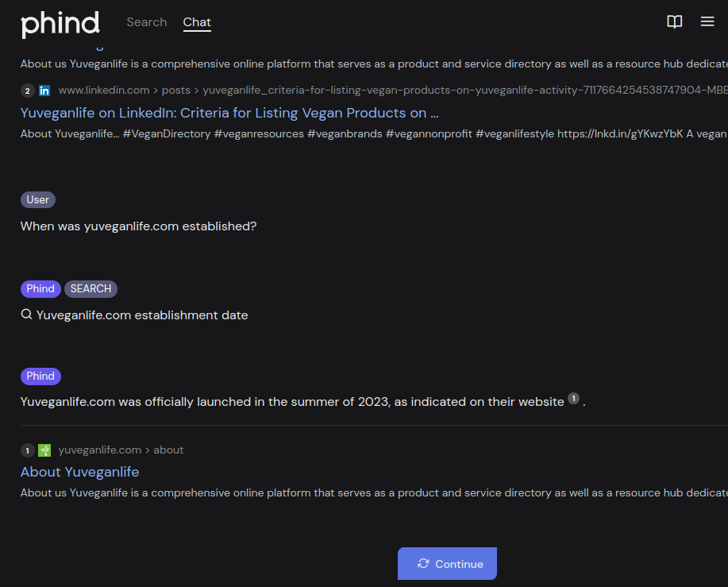Click the phind logo

pos(60,24)
